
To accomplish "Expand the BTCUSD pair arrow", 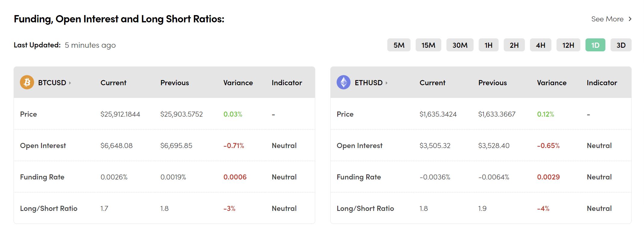I will click(70, 83).
